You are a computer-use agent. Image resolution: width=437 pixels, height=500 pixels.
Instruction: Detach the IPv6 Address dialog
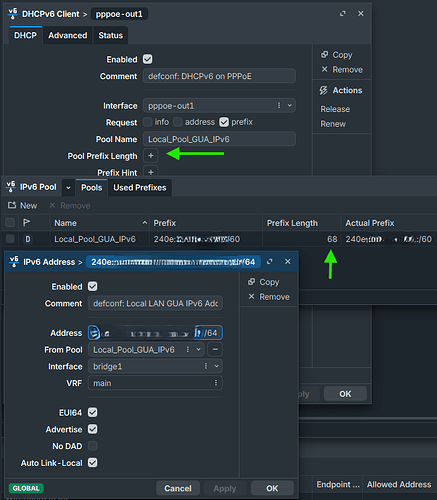coord(269,262)
